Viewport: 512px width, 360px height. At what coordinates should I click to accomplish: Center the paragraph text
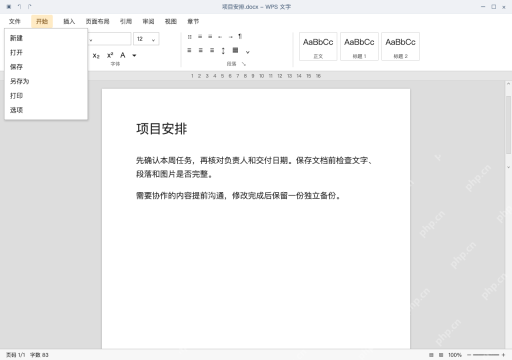(201, 50)
